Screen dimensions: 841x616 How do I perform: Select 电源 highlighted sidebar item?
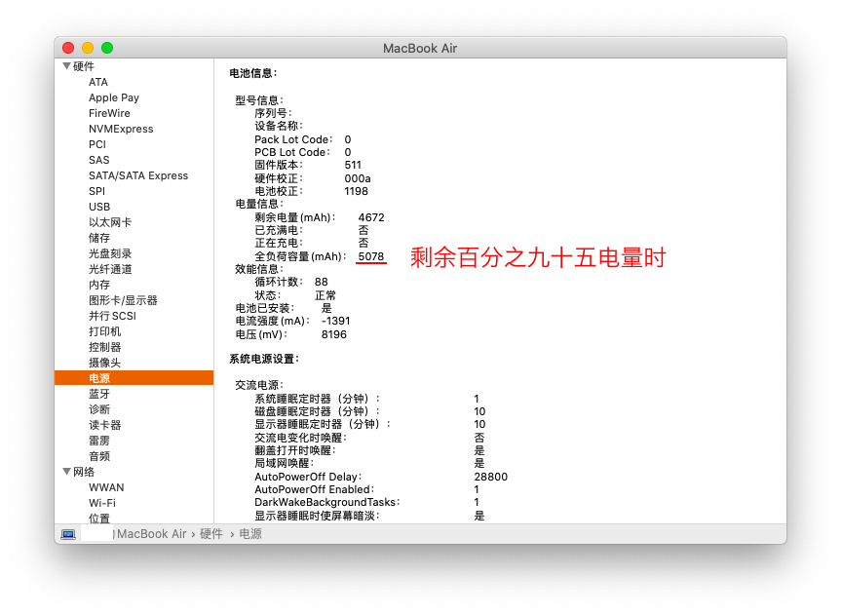click(x=99, y=378)
